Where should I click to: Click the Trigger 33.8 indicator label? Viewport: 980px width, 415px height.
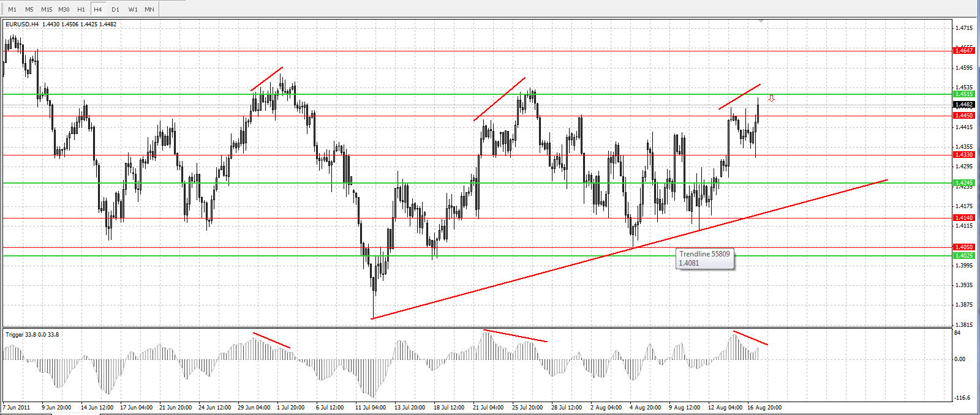32,335
